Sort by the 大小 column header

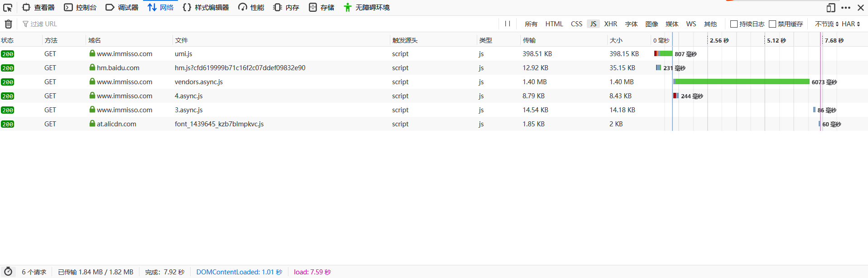coord(616,40)
